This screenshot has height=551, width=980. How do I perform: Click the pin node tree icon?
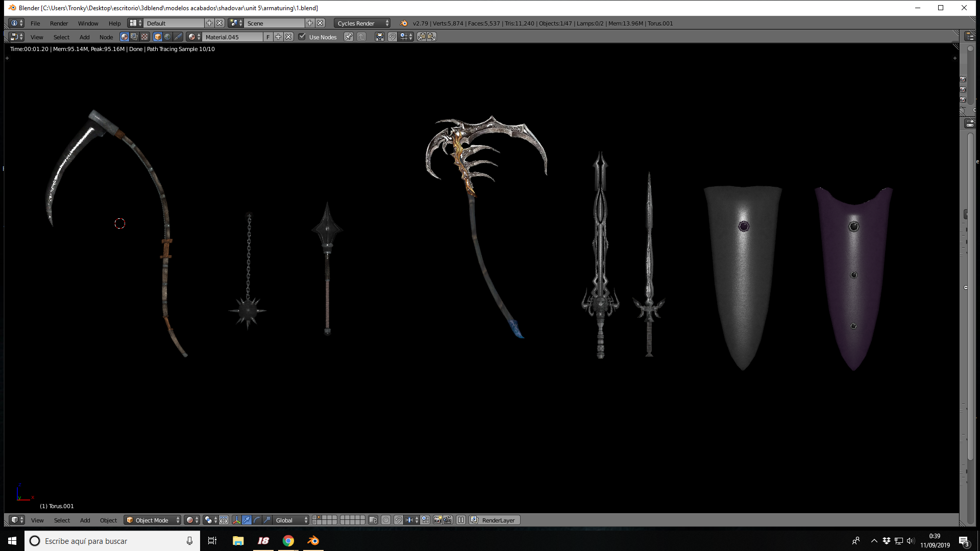tap(349, 37)
